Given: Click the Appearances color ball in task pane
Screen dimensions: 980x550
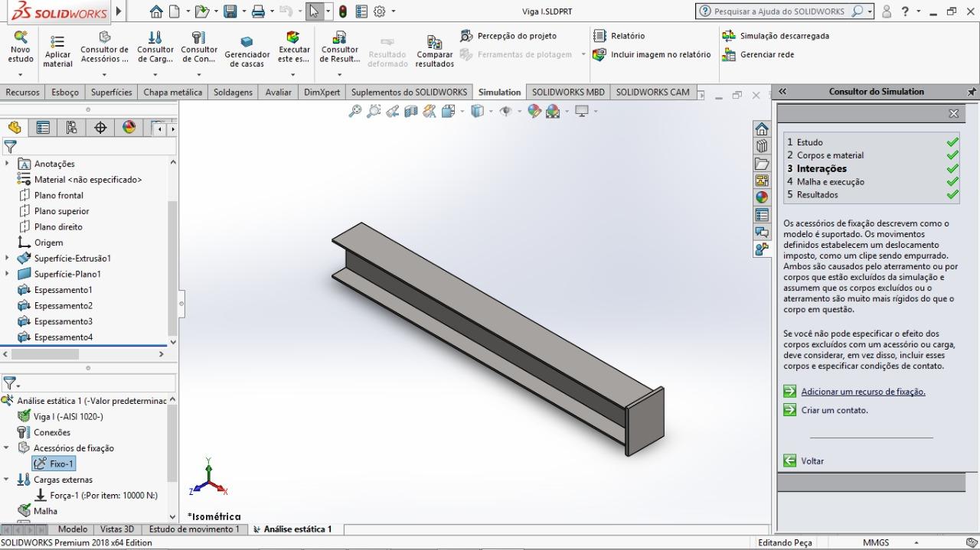Looking at the screenshot, I should (x=762, y=198).
